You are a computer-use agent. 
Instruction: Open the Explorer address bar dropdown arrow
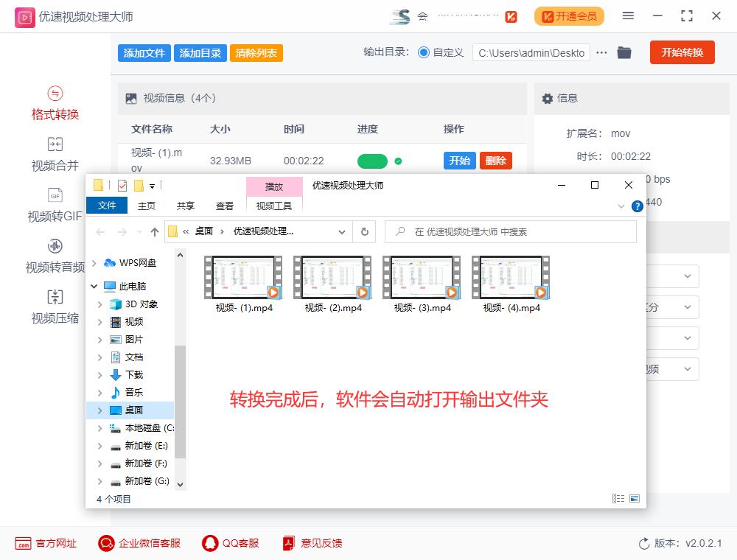point(342,231)
